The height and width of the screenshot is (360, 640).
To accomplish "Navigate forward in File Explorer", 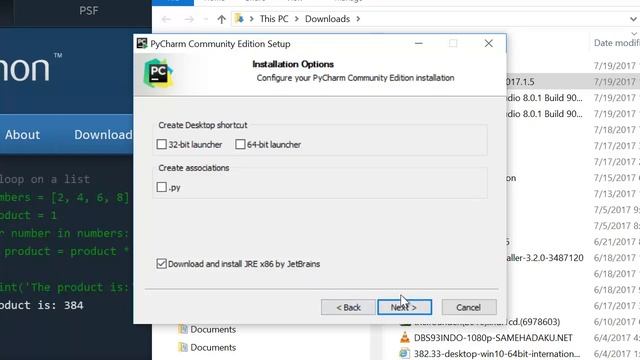I will (x=189, y=19).
